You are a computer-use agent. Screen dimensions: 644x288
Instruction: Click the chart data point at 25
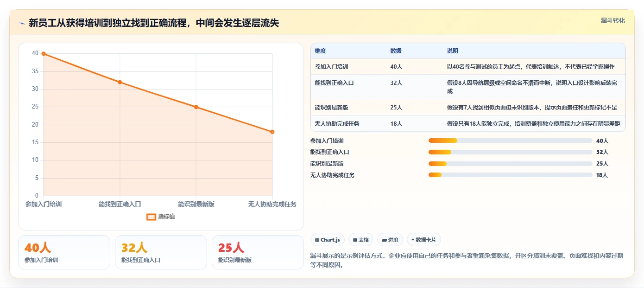(196, 107)
